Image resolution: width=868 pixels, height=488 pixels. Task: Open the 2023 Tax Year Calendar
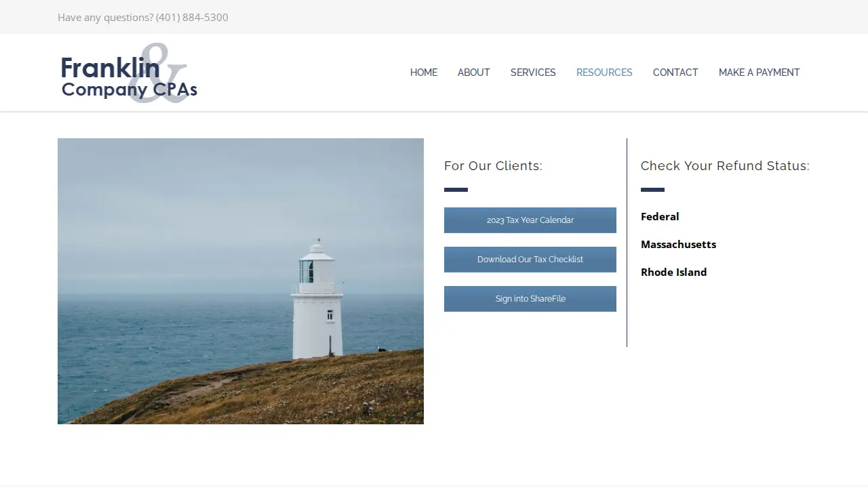pos(530,220)
